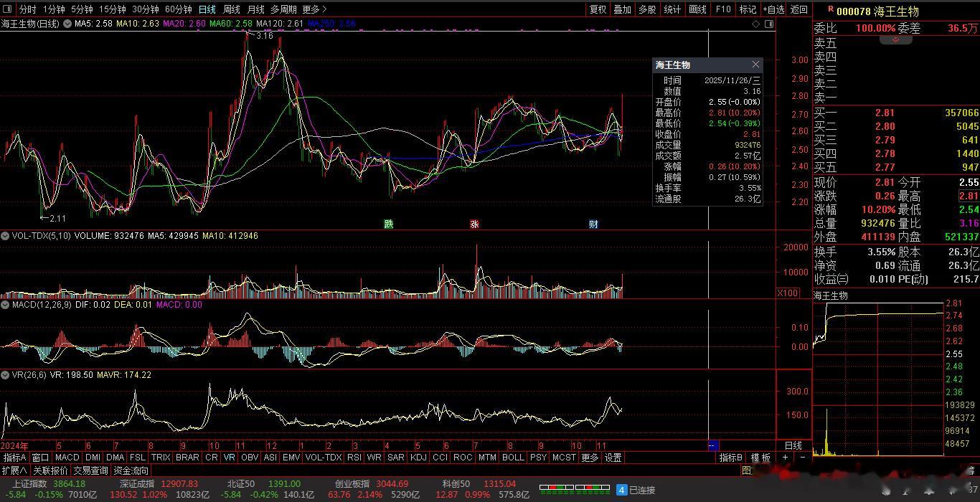The width and height of the screenshot is (980, 502).
Task: Switch to the 周线 weekly period tab
Action: pyautogui.click(x=232, y=9)
